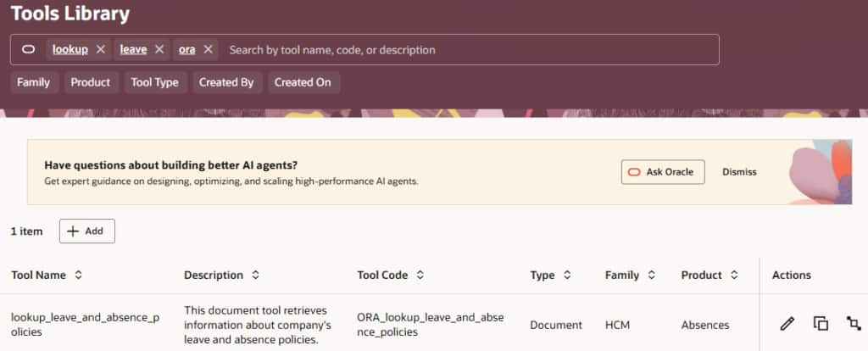Open the Family filter dropdown
The height and width of the screenshot is (351, 868).
click(x=34, y=82)
